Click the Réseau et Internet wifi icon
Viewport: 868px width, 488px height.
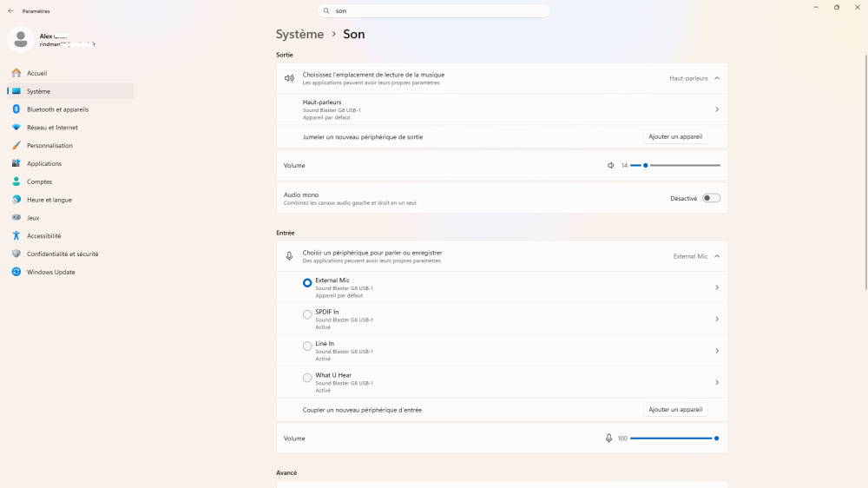click(x=16, y=128)
